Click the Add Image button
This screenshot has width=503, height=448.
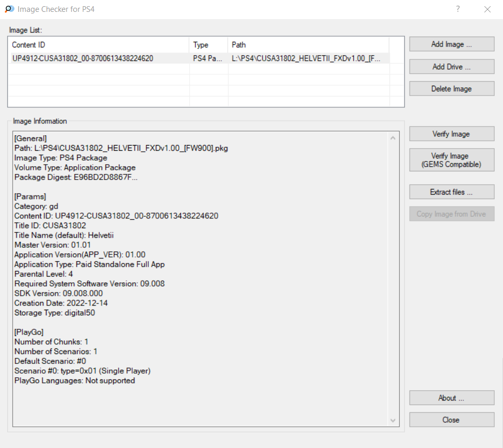451,44
